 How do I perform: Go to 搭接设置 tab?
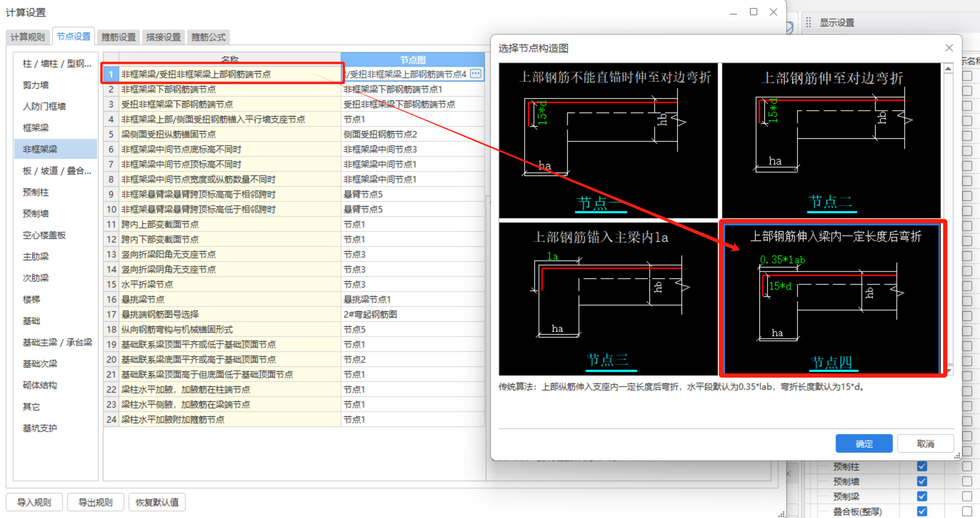pos(163,37)
